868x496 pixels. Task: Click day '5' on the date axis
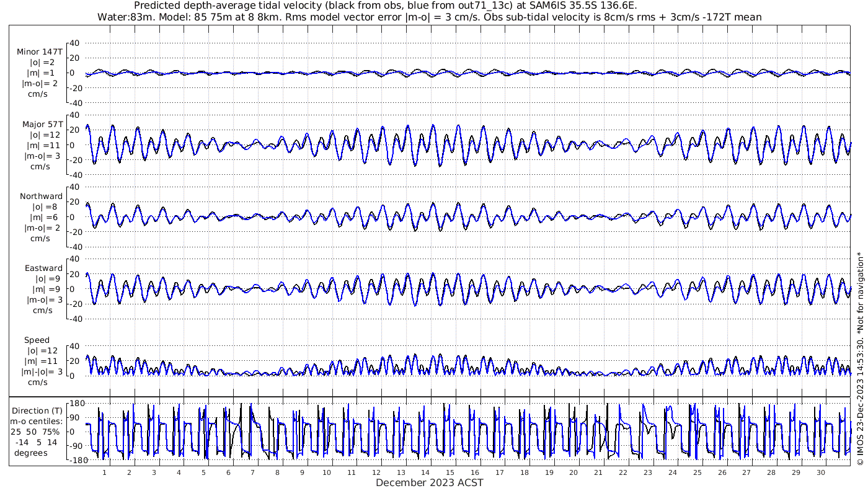click(x=203, y=472)
